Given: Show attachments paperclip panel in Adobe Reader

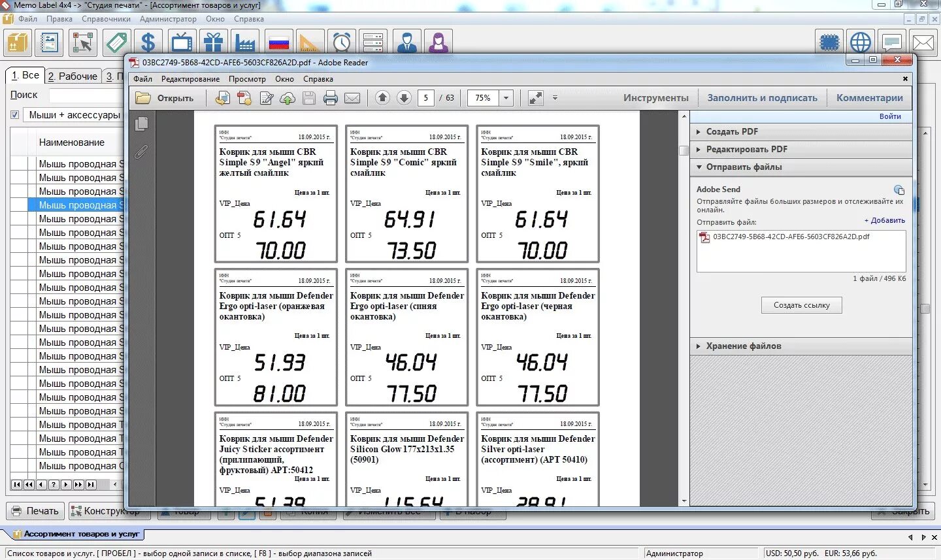Looking at the screenshot, I should pyautogui.click(x=141, y=152).
